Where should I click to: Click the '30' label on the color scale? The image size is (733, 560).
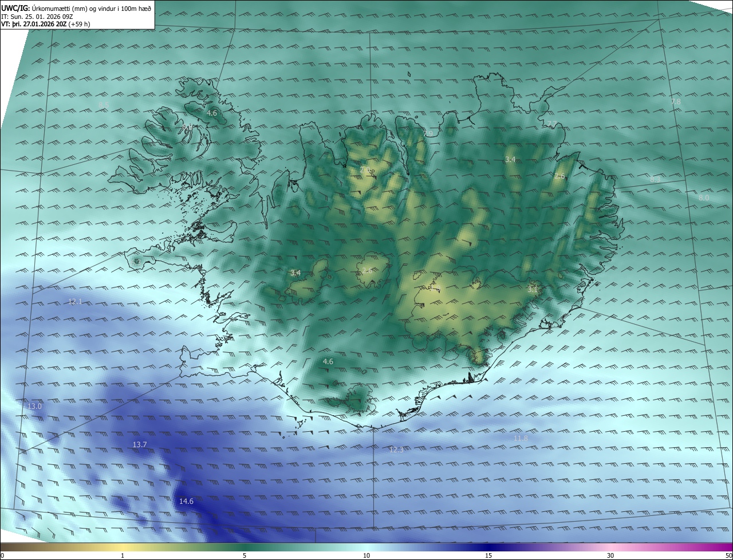pos(610,555)
